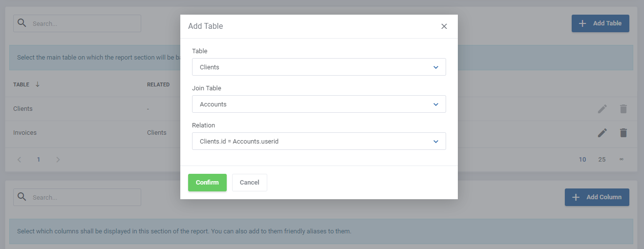
Task: Open the Table dropdown showing Clients
Action: coord(319,67)
